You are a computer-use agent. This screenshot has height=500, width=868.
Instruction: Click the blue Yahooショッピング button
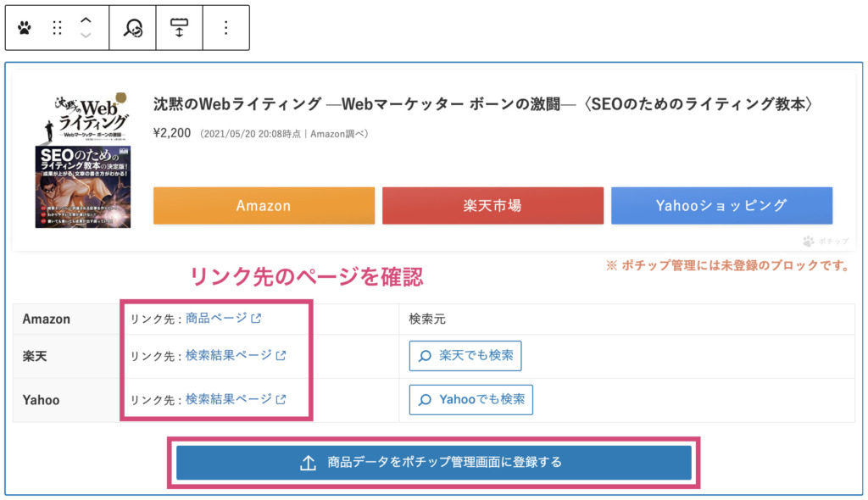coord(721,205)
